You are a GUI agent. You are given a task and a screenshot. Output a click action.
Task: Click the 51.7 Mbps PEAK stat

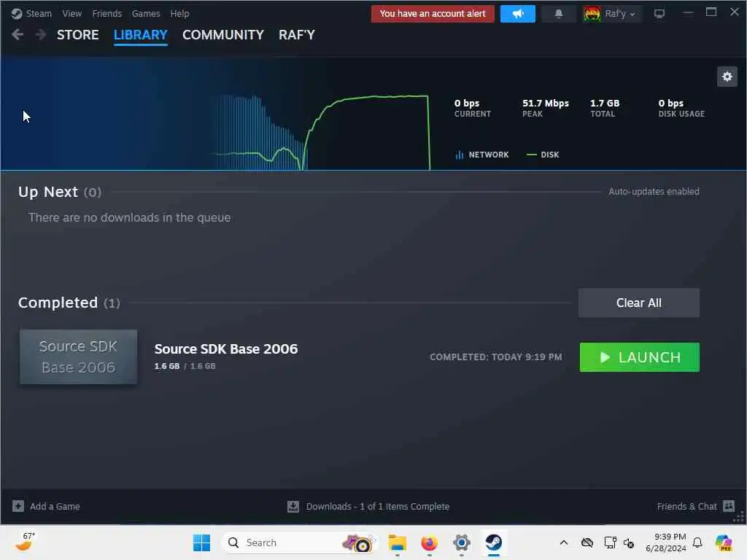[546, 108]
